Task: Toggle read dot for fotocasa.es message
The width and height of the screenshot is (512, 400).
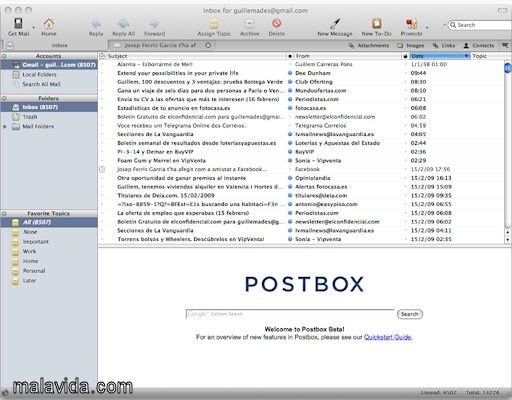Action: pyautogui.click(x=290, y=108)
